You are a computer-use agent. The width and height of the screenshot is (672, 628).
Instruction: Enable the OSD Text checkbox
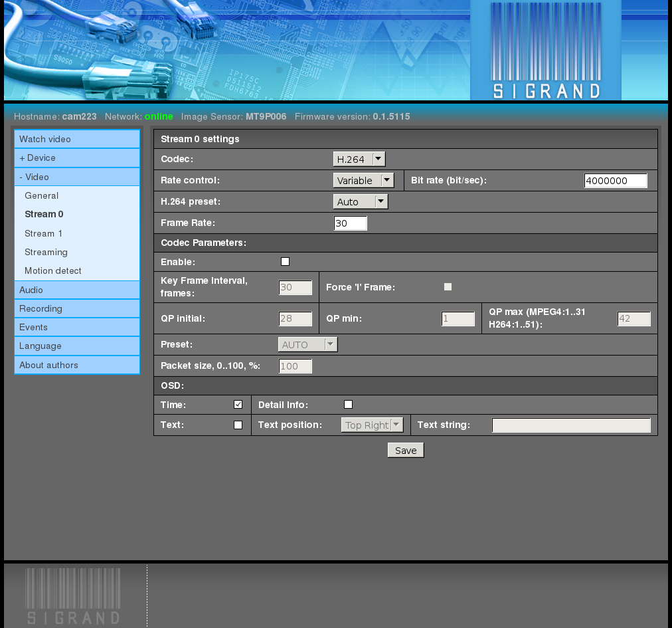(x=238, y=425)
